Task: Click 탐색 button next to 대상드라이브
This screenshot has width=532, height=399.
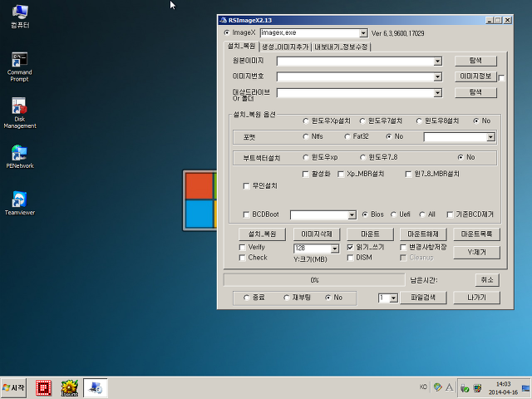Action: click(x=475, y=92)
